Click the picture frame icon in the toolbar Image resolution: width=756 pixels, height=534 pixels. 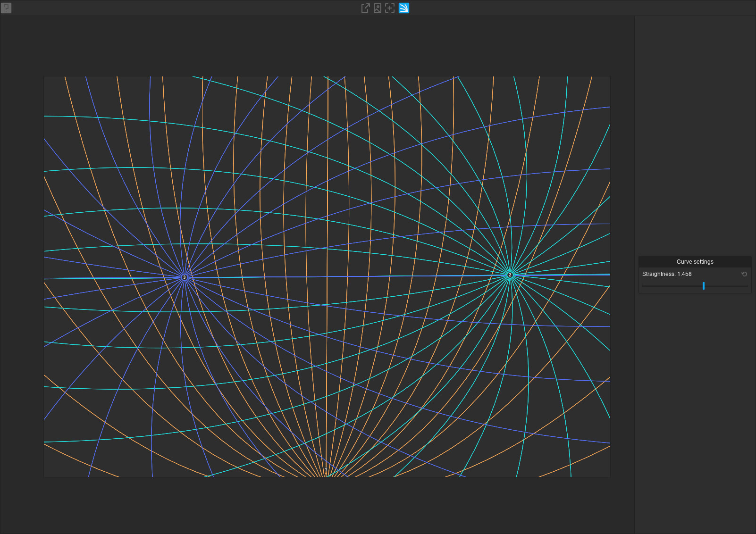[x=377, y=8]
